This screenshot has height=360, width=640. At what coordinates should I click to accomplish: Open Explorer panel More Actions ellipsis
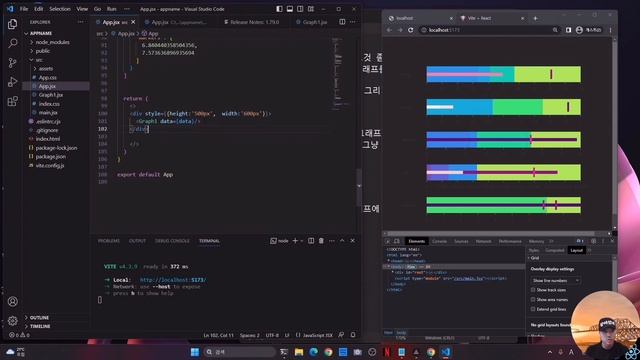pyautogui.click(x=80, y=22)
